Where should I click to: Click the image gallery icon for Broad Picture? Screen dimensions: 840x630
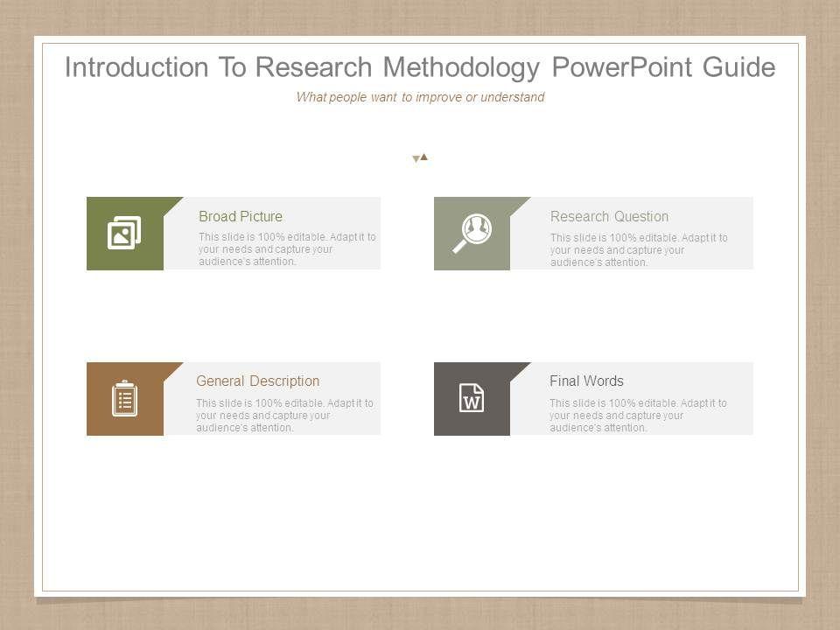pyautogui.click(x=123, y=233)
